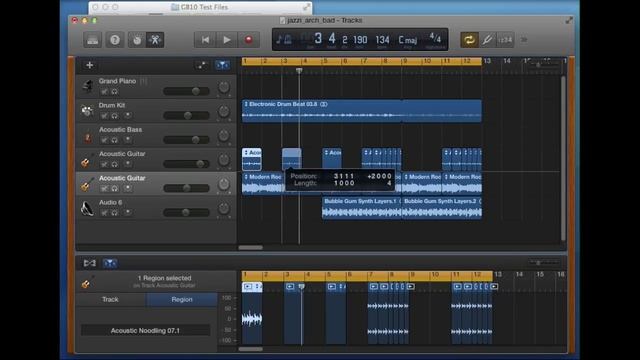Add a new track with plus button
Image resolution: width=640 pixels, height=360 pixels.
pos(89,65)
